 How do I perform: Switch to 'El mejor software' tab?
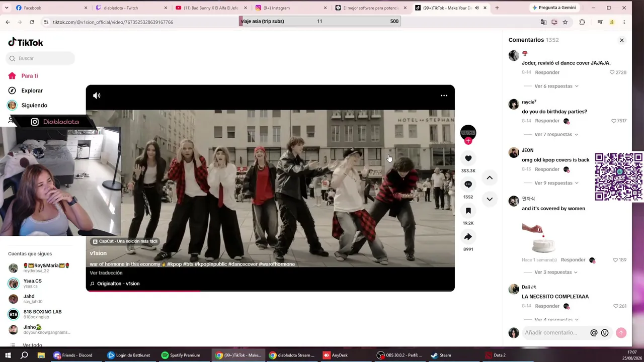(371, 8)
